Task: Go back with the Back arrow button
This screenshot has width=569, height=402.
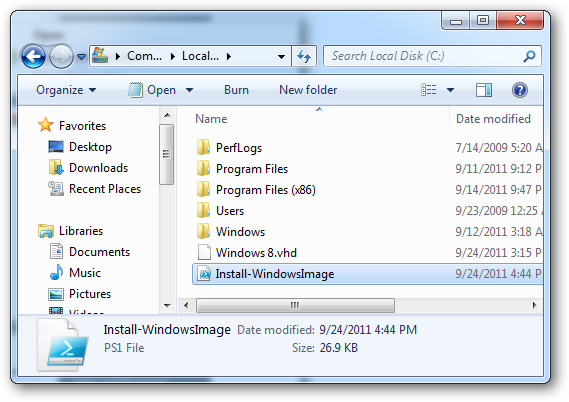Action: click(33, 56)
